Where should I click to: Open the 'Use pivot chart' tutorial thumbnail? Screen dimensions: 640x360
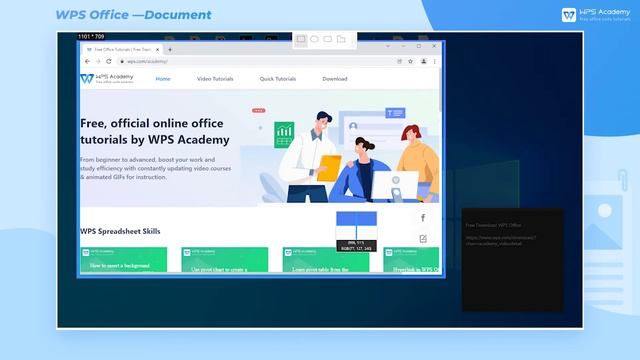tap(225, 260)
